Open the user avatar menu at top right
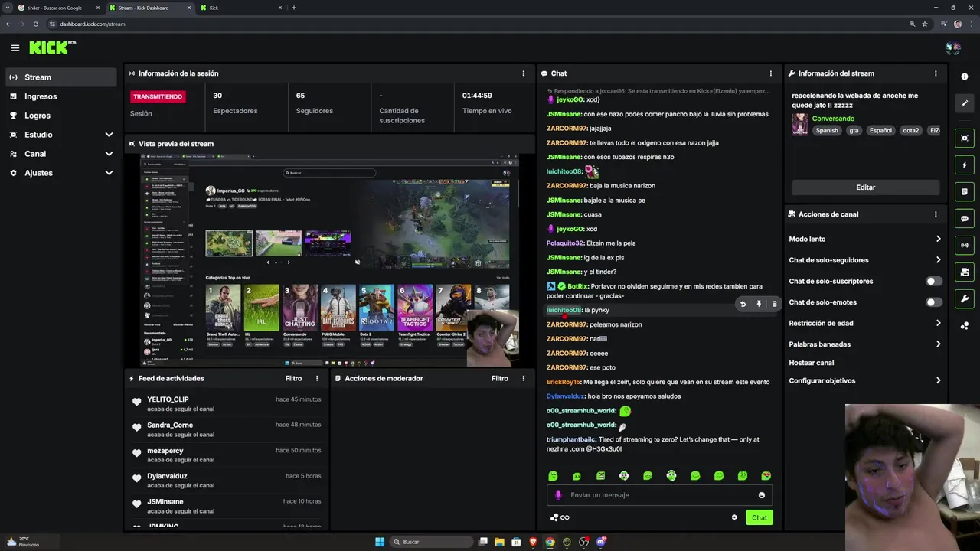980x551 pixels. (953, 47)
